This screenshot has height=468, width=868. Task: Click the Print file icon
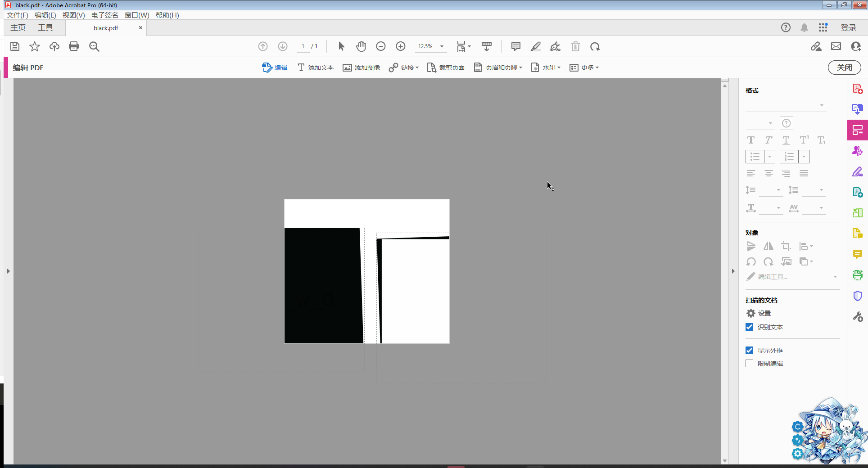click(74, 46)
